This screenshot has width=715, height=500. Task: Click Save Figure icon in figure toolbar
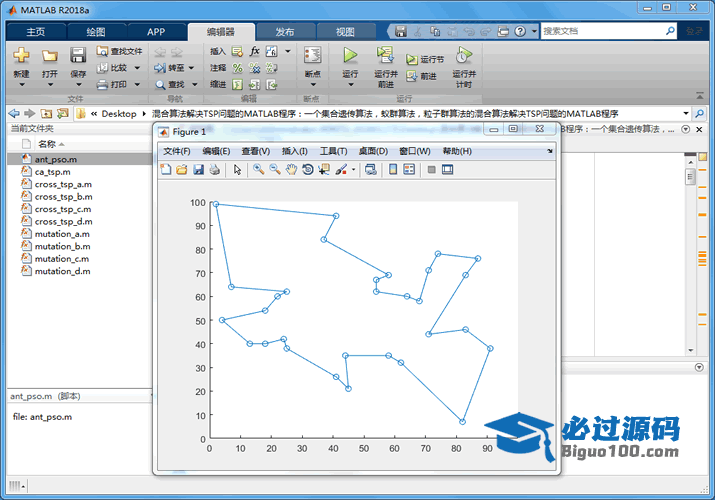[198, 170]
